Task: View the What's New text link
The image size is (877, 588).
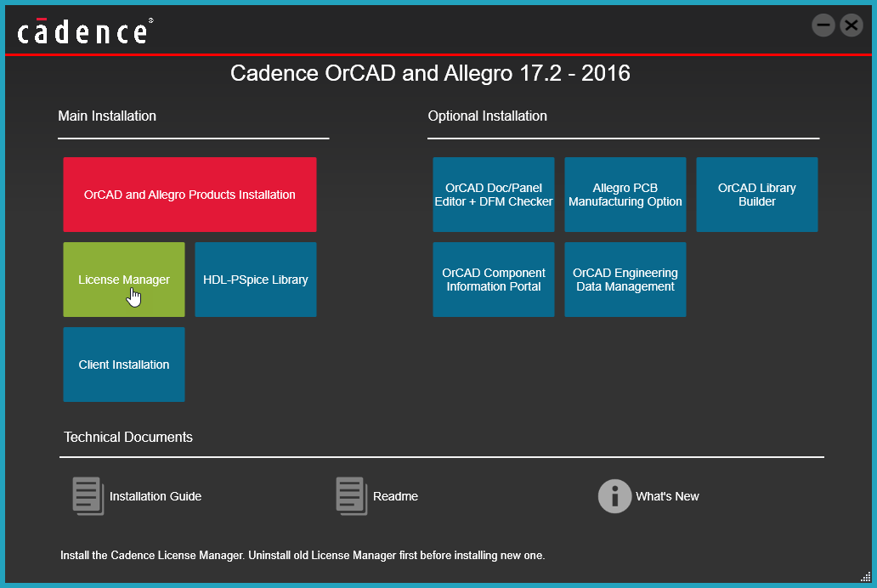Action: pos(667,496)
